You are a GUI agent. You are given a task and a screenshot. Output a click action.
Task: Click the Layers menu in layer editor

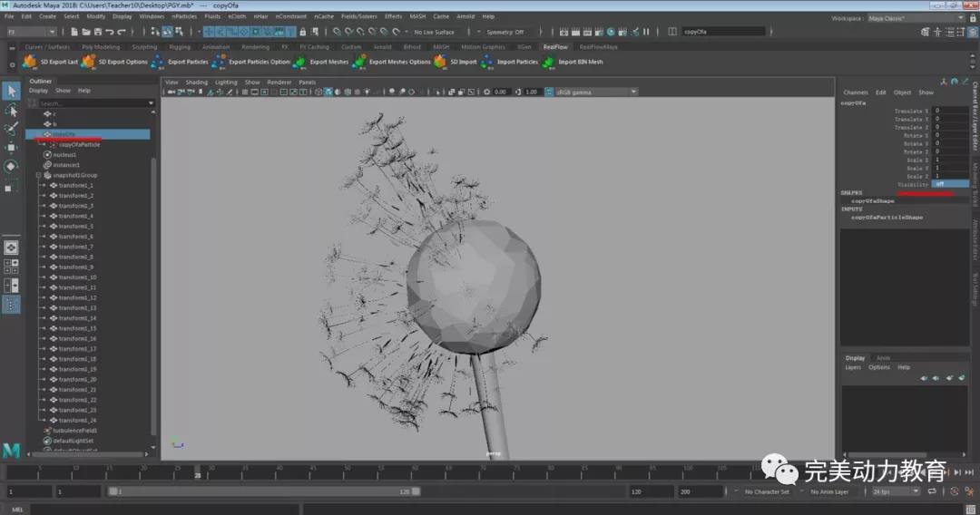[x=853, y=367]
